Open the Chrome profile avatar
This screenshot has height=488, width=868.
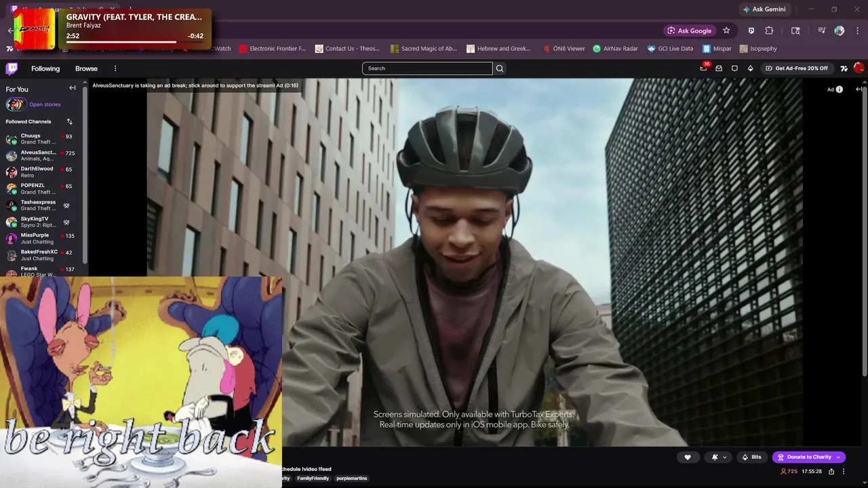840,30
